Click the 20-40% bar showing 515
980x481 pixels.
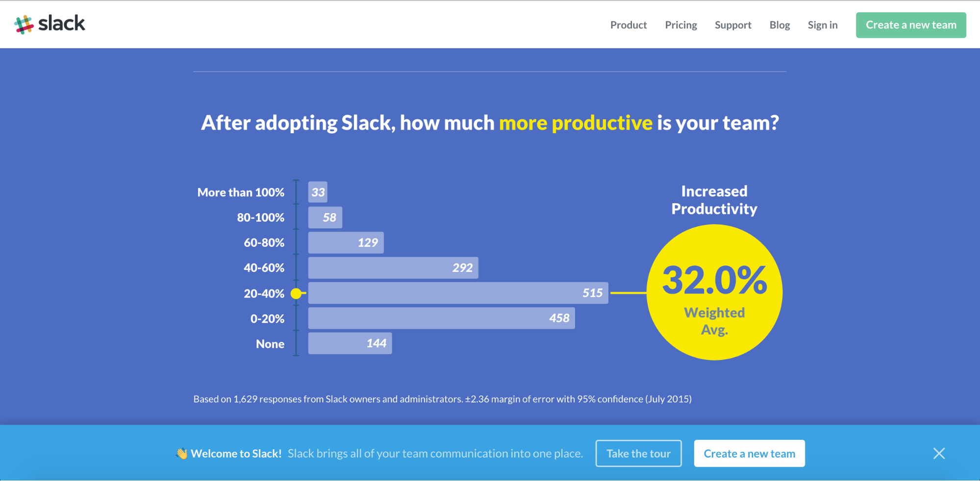click(x=458, y=293)
